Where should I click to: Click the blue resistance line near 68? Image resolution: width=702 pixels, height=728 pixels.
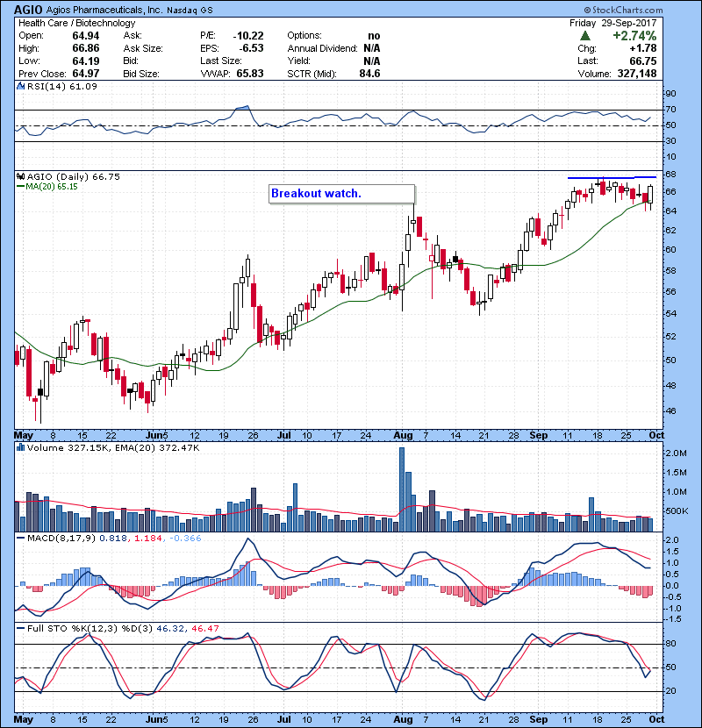point(612,177)
